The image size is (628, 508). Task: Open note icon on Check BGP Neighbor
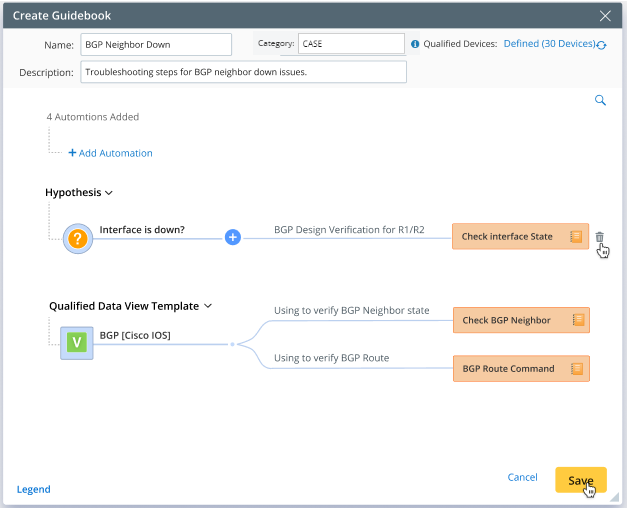coord(577,320)
